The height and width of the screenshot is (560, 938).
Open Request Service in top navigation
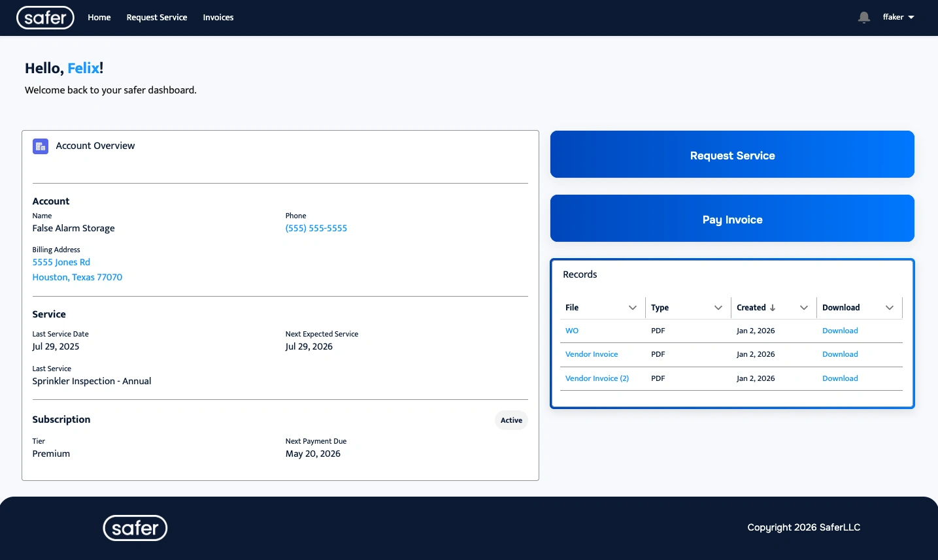tap(157, 18)
